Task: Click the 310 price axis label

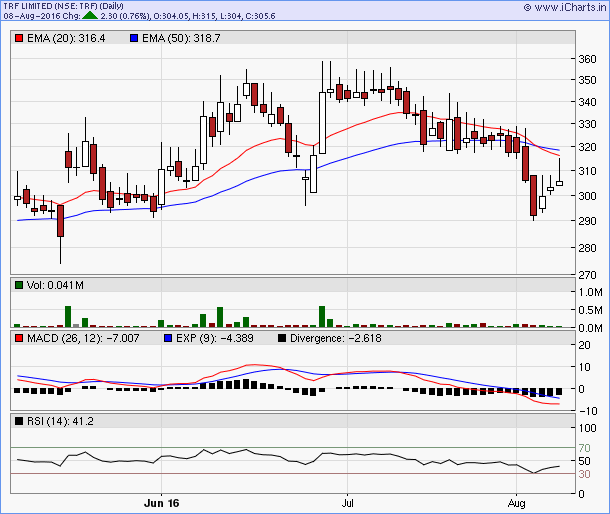Action: (587, 171)
